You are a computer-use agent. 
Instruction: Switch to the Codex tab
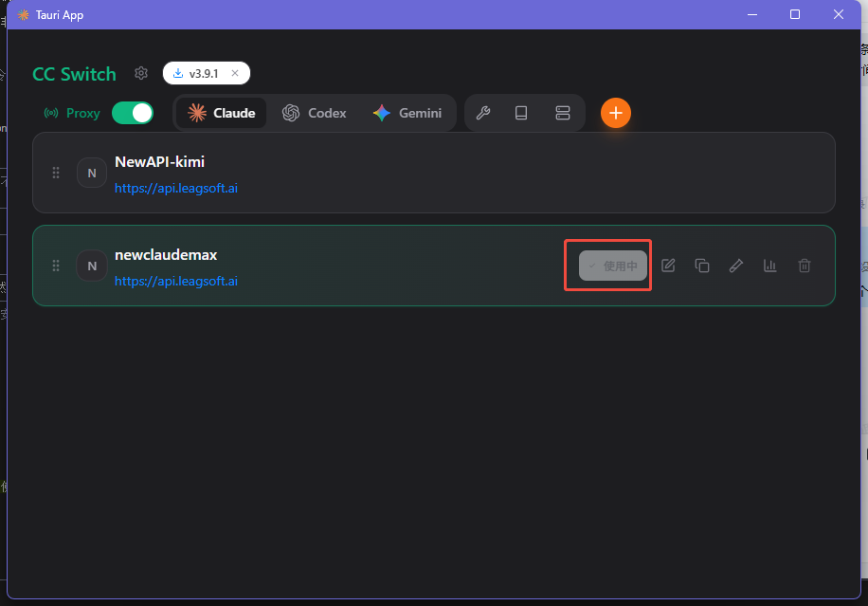pos(315,113)
